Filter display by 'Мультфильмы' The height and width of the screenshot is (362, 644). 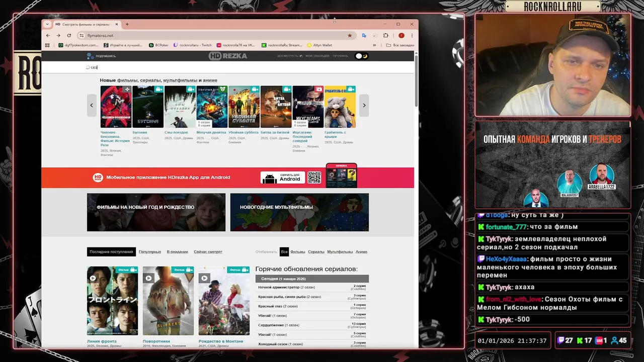(x=340, y=252)
